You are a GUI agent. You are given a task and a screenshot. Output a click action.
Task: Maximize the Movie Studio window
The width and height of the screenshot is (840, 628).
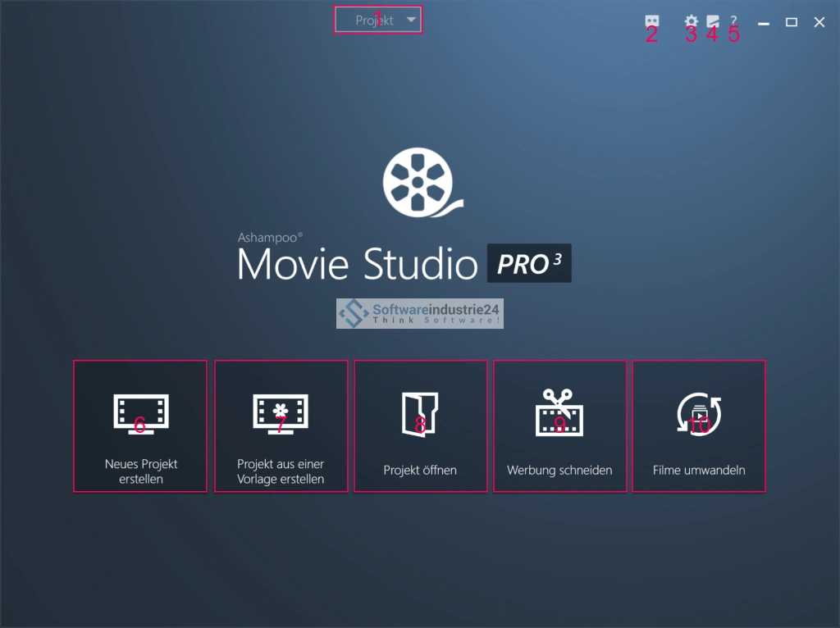pyautogui.click(x=792, y=22)
